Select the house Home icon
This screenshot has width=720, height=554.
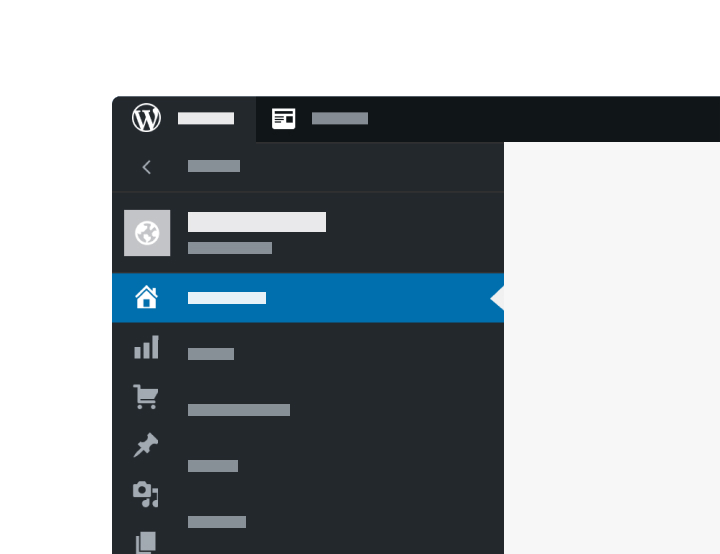(x=146, y=297)
